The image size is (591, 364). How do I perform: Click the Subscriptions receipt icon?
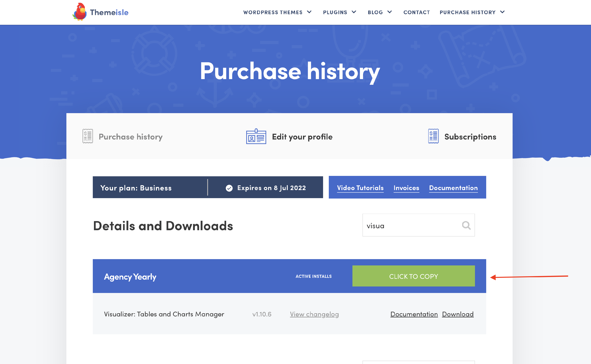[433, 136]
